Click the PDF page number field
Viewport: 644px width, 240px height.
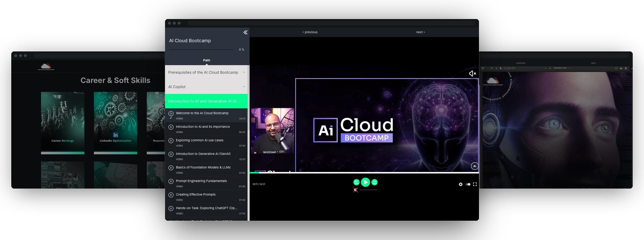pyautogui.click(x=507, y=68)
